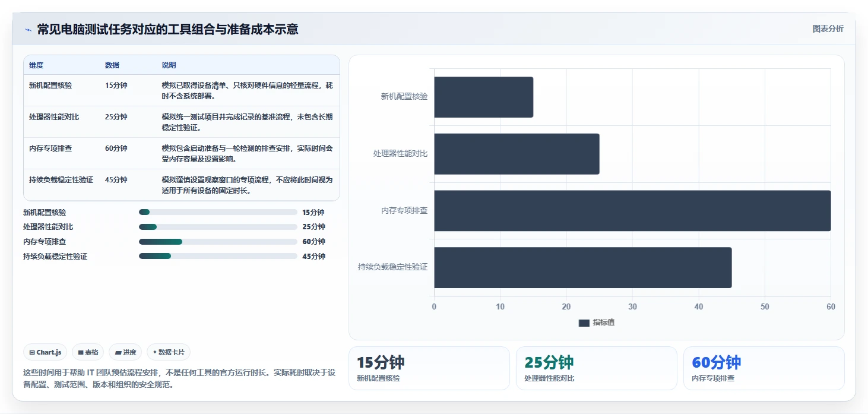868x414 pixels.
Task: Click the legend color box for 指标值
Action: click(x=584, y=323)
